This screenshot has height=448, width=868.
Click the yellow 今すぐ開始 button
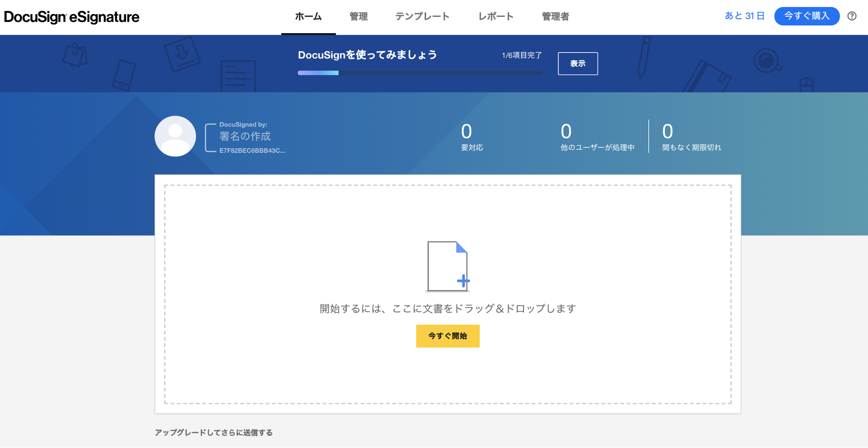(447, 336)
